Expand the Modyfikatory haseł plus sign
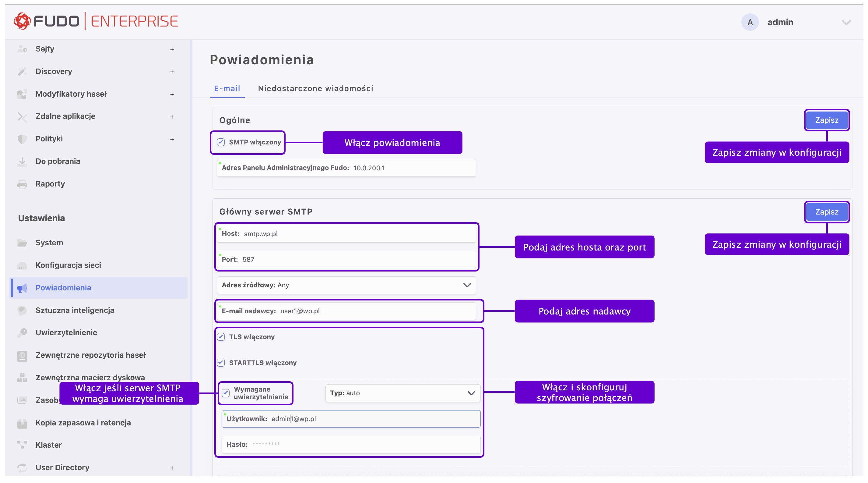Viewport: 868px width, 483px height. (172, 94)
